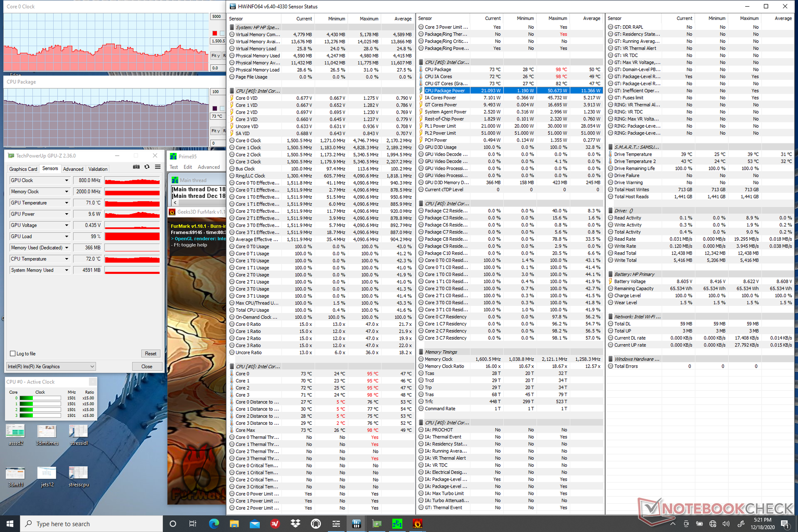
Task: Click the Windows taskbar search box
Action: [x=91, y=524]
